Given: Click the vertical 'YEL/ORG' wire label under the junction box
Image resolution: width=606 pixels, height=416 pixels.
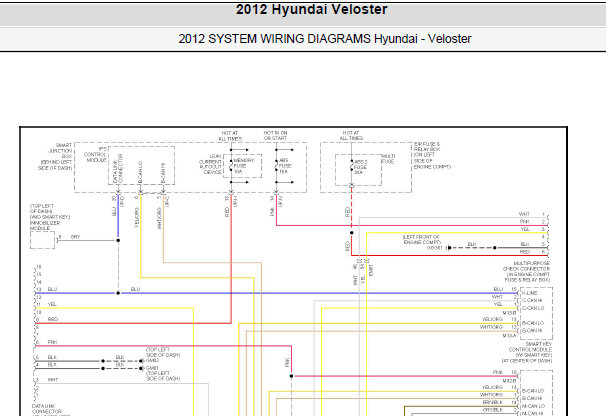Looking at the screenshot, I should point(137,218).
